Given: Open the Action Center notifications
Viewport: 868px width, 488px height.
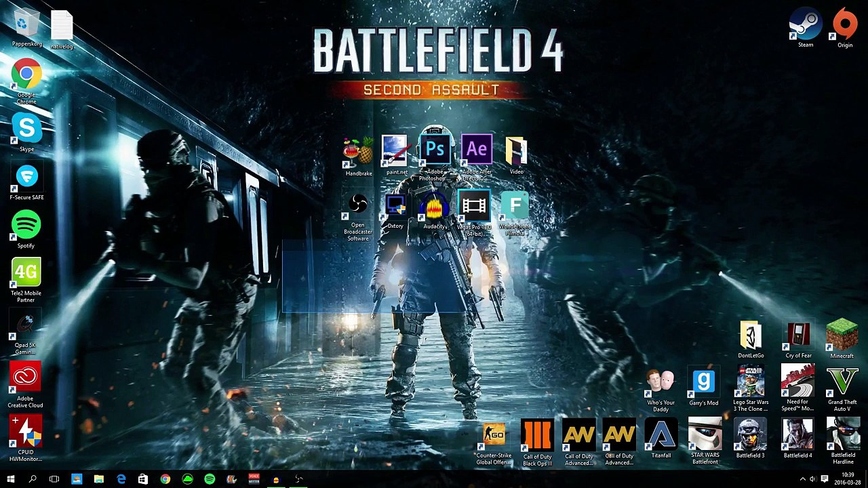Looking at the screenshot, I should tap(825, 479).
